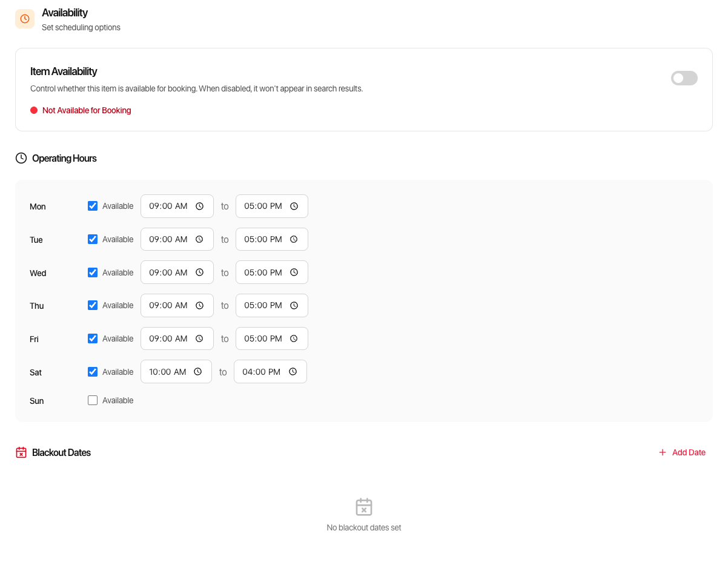Open time picker for Thursday start time

pos(199,305)
